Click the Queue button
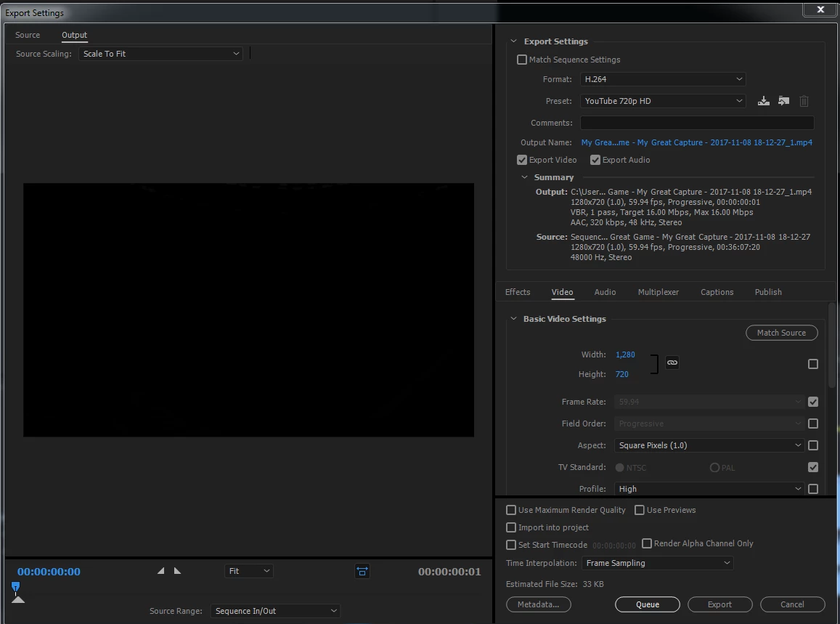 pos(647,604)
